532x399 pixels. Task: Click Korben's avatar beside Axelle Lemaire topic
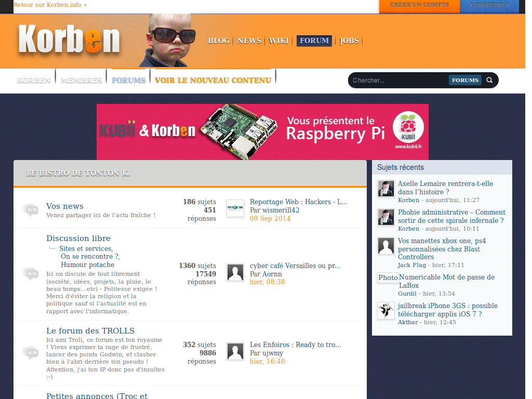(x=386, y=189)
